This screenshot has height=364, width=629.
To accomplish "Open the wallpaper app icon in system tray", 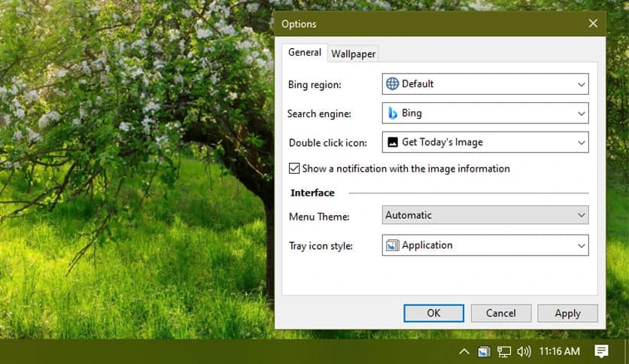I will [485, 351].
